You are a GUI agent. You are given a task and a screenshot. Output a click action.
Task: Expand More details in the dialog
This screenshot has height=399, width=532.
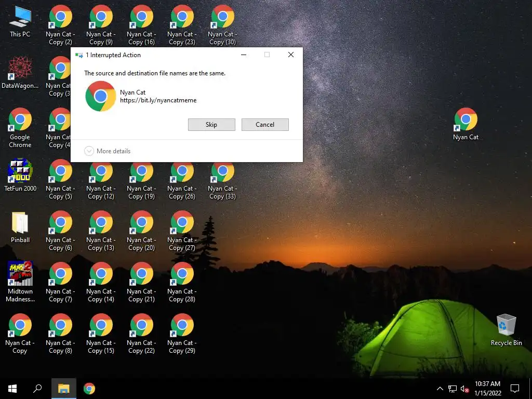click(x=107, y=151)
